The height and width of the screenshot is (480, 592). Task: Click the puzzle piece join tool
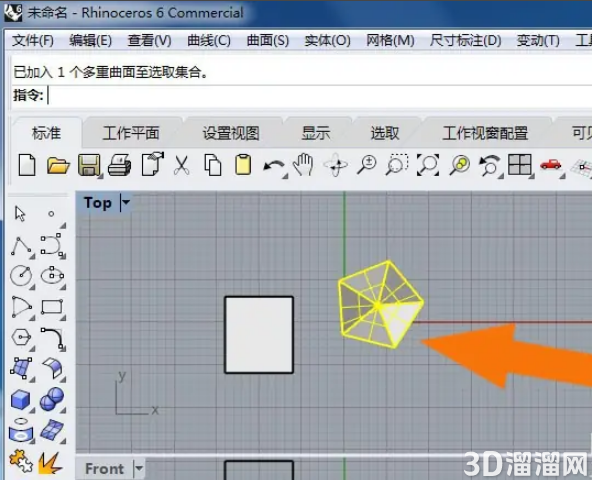21,461
